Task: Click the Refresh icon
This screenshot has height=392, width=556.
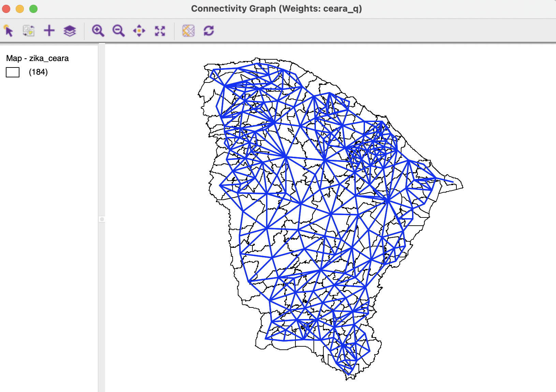Action: pyautogui.click(x=209, y=31)
